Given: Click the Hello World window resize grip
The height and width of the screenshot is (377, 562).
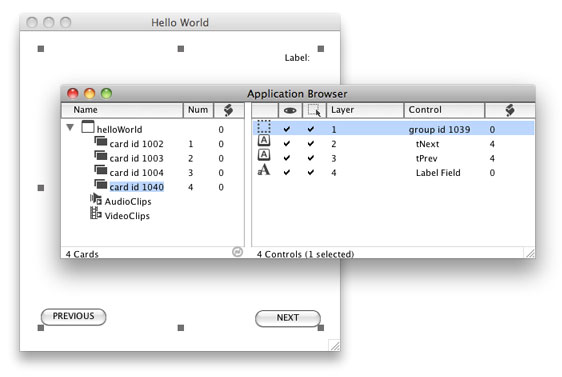Looking at the screenshot, I should pos(334,345).
